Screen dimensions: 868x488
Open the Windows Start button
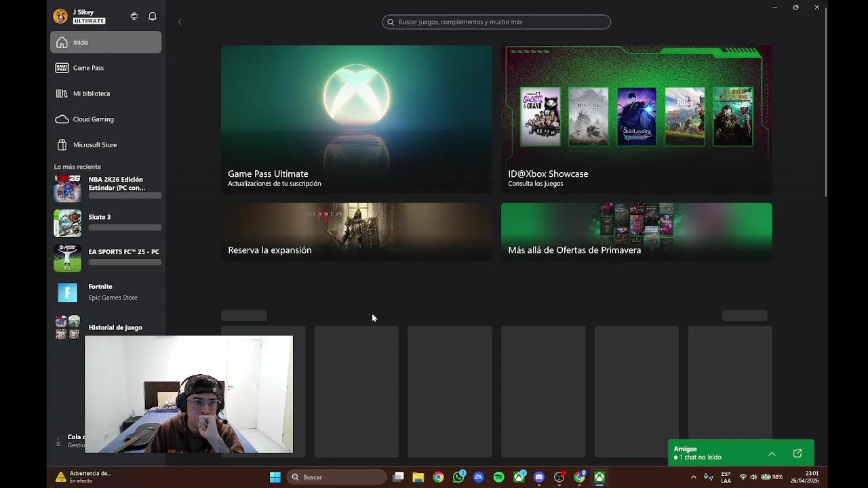pyautogui.click(x=275, y=477)
